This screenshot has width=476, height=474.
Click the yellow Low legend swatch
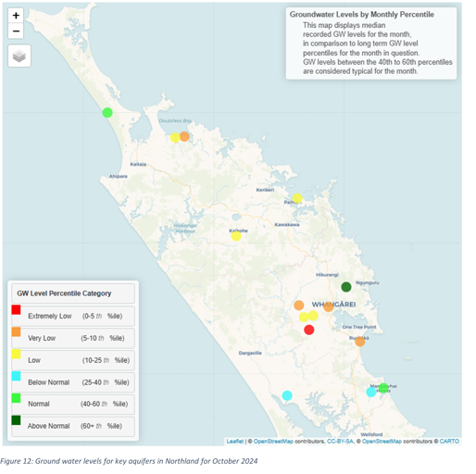pos(16,354)
